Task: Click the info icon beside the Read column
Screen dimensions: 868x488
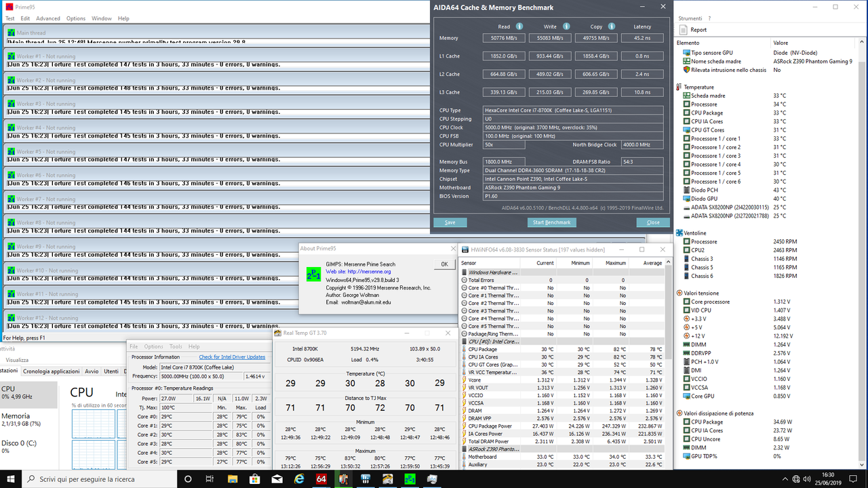Action: pyautogui.click(x=519, y=25)
